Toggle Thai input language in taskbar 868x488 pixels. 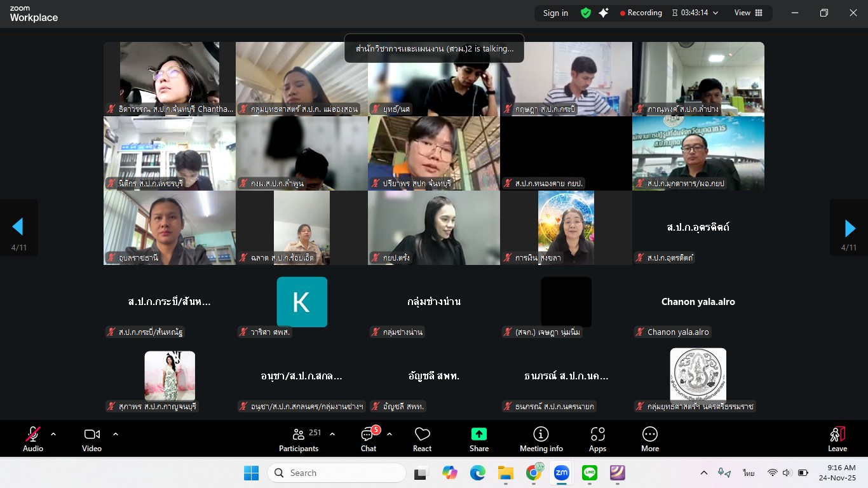tap(749, 473)
